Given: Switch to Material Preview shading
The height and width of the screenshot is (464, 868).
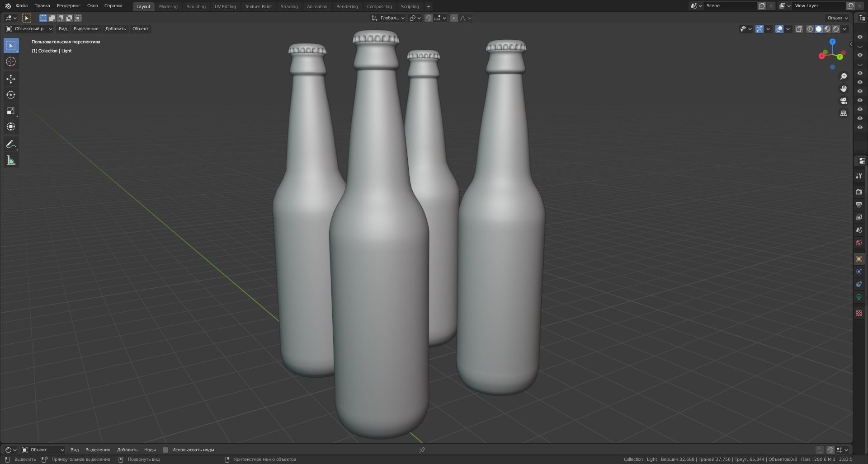Looking at the screenshot, I should coord(827,29).
